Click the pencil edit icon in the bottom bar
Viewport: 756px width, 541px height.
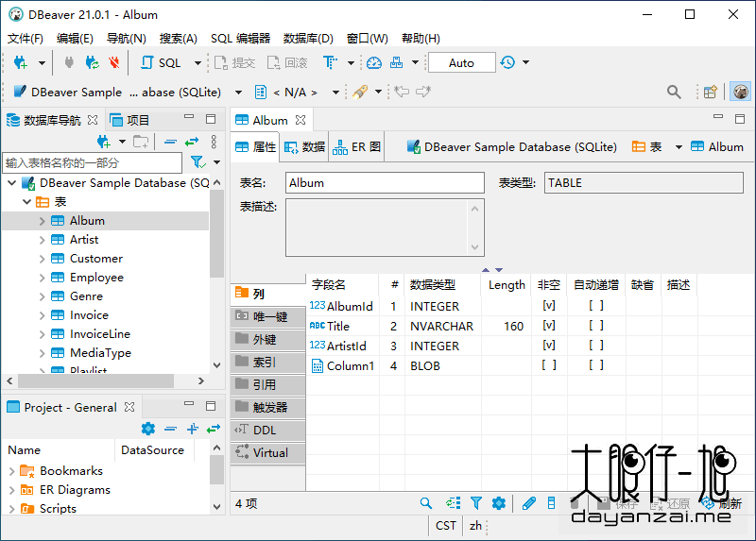(529, 504)
